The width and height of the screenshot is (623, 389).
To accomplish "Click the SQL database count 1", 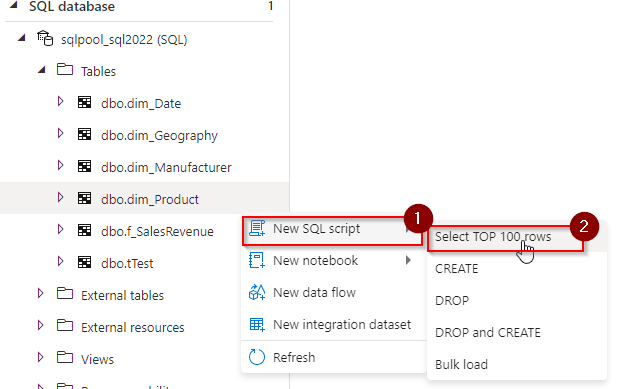I will 271,6.
